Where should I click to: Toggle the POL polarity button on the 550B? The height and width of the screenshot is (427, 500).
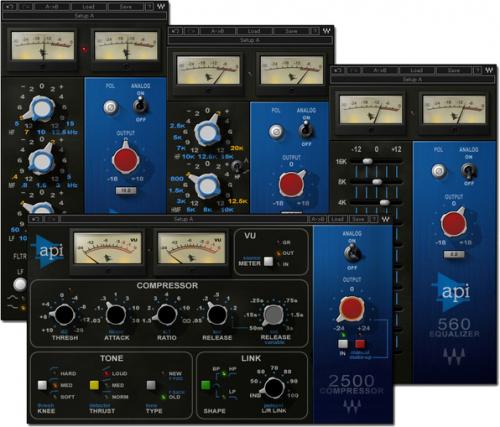click(x=276, y=131)
